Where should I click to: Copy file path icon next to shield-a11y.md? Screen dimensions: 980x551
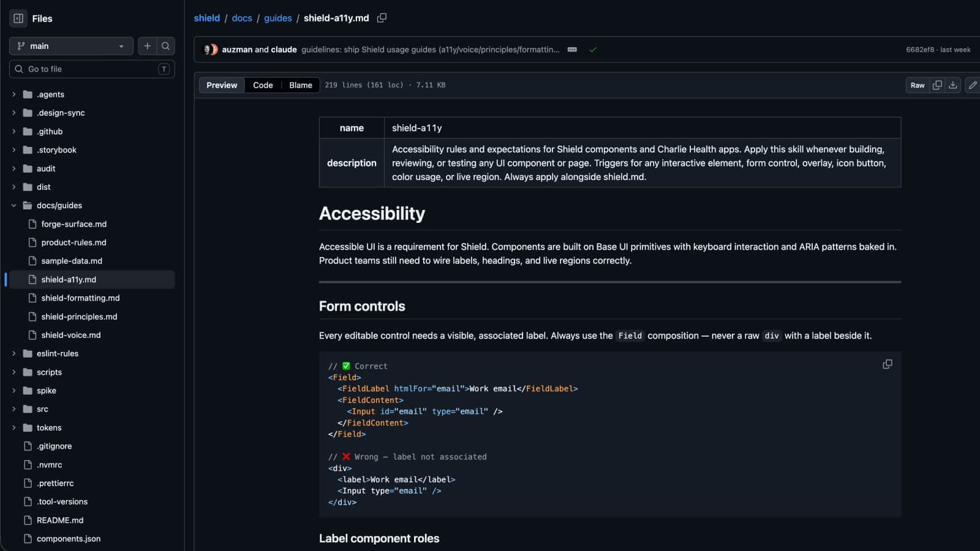[382, 18]
